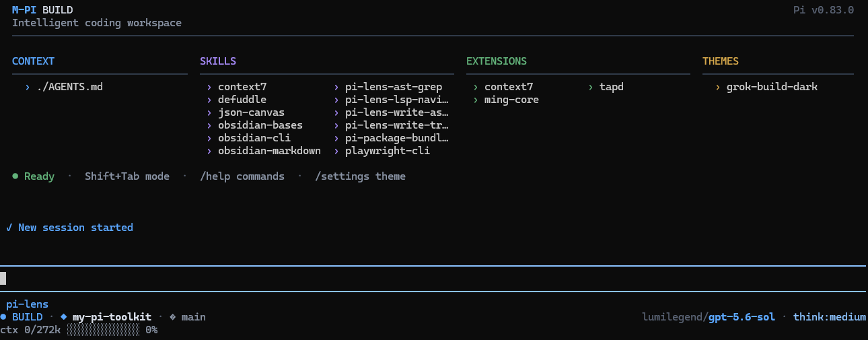The image size is (868, 340).
Task: Focus the prompt input line
Action: 434,278
